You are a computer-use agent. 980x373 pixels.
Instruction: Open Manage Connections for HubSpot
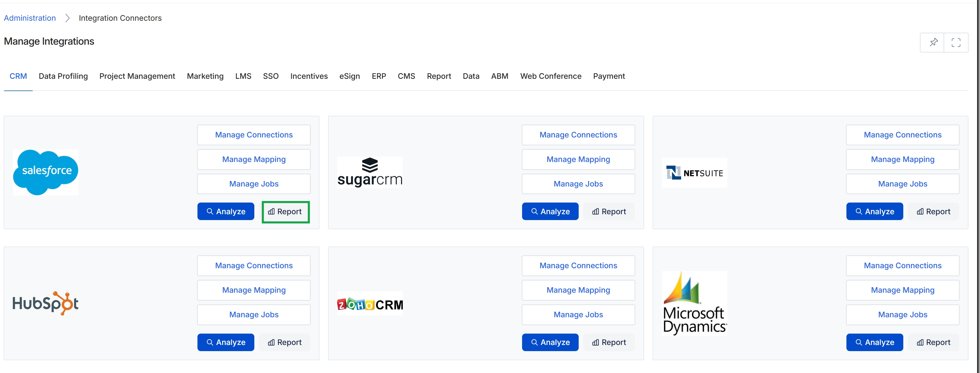point(254,266)
